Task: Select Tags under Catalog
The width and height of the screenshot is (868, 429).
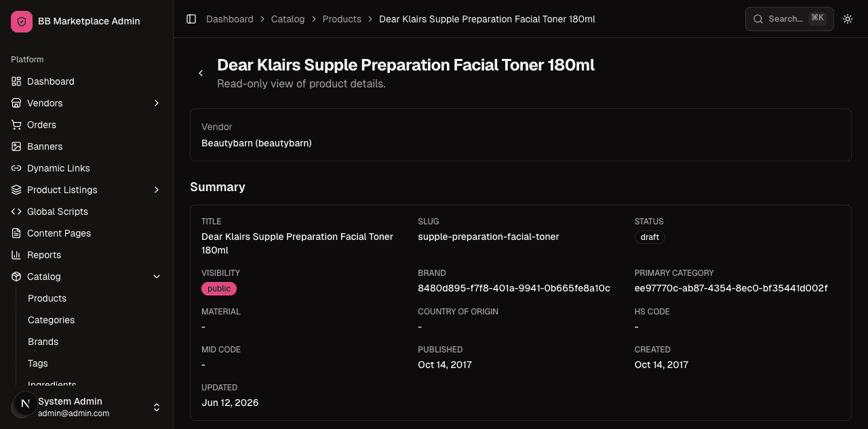Action: [37, 363]
